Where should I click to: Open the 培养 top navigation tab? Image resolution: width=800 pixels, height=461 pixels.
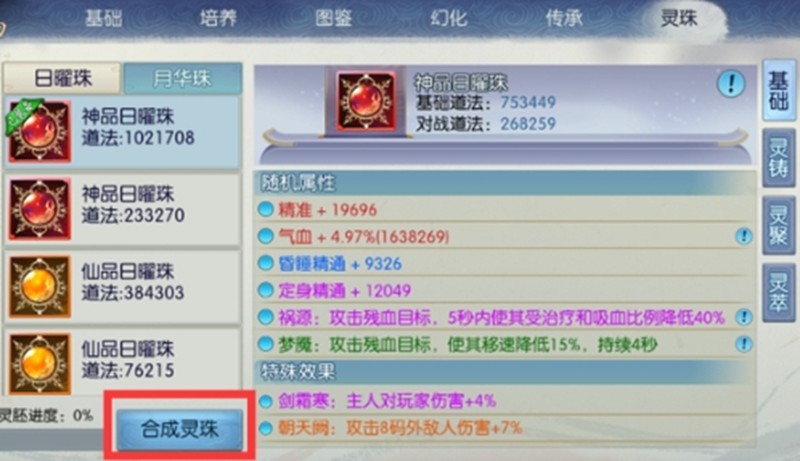(x=218, y=18)
